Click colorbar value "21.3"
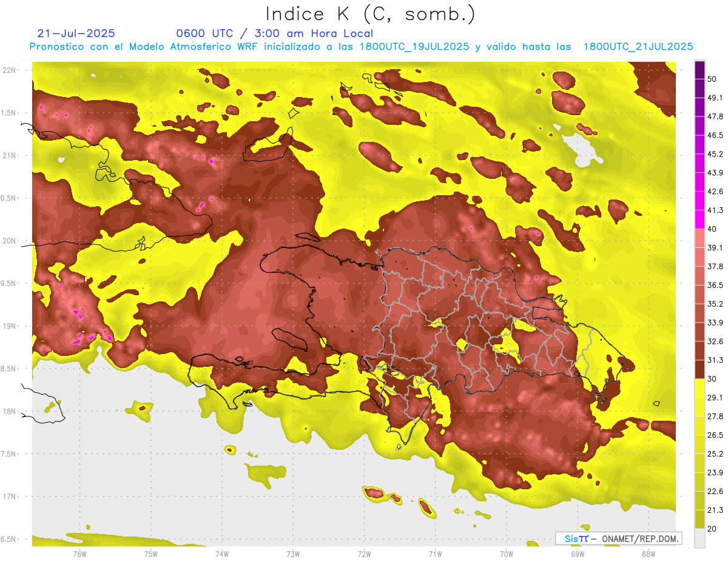 coord(715,510)
